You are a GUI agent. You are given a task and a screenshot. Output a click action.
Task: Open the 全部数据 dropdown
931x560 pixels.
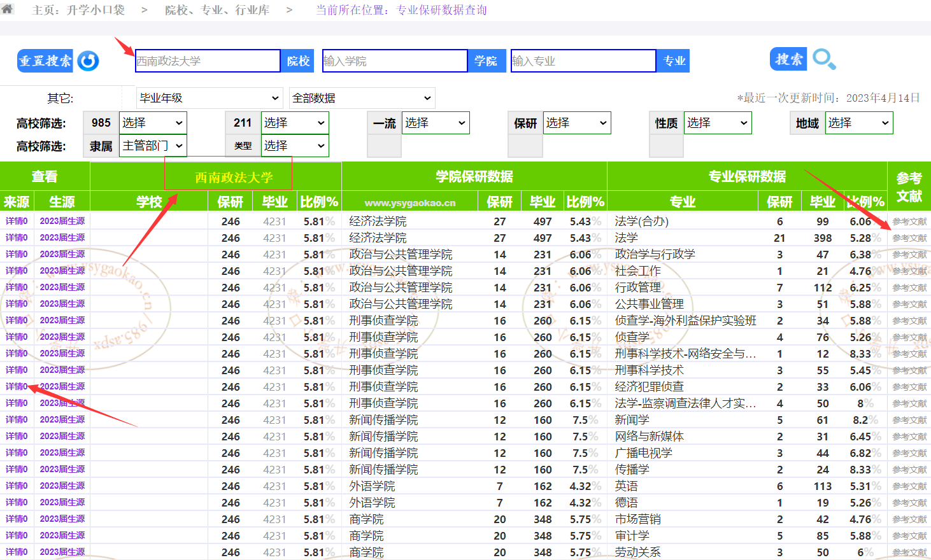[362, 98]
